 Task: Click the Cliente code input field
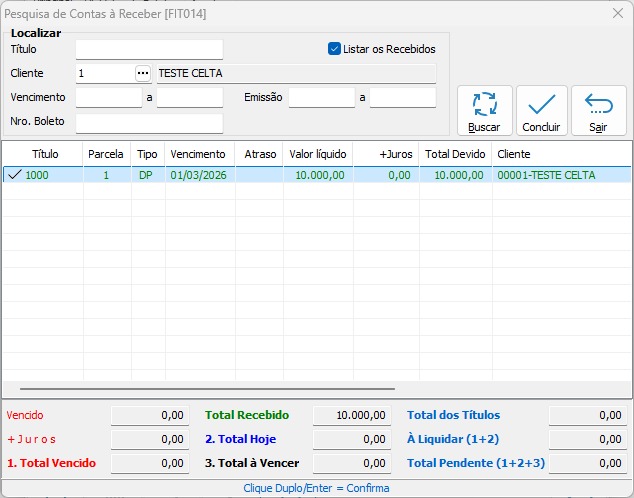104,73
